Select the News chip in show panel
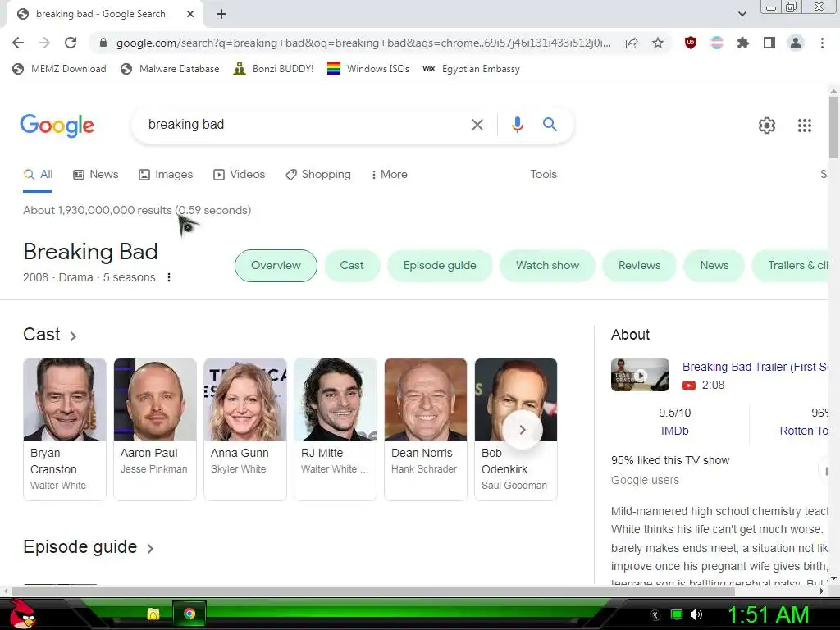Screen dimensions: 840x630 (714, 266)
